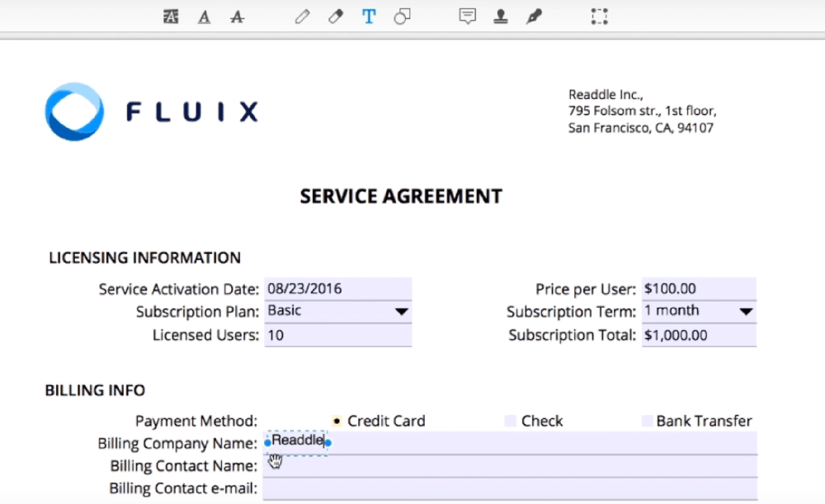Choose Check as payment method
825x504 pixels.
click(x=510, y=421)
